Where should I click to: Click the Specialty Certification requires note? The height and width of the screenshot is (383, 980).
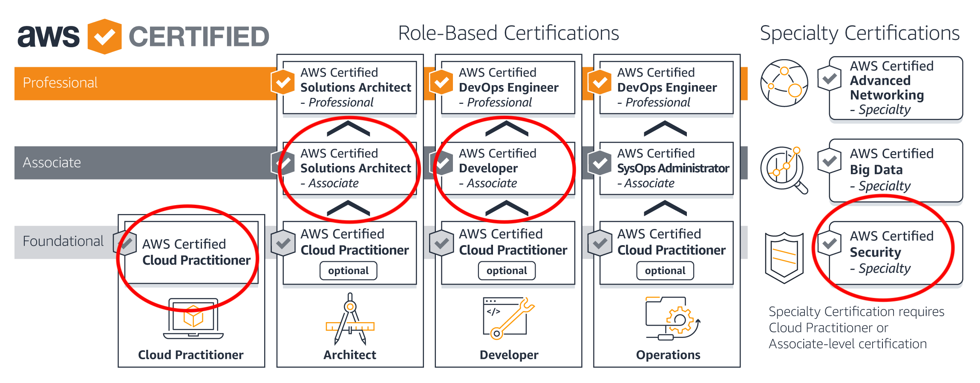tap(856, 328)
